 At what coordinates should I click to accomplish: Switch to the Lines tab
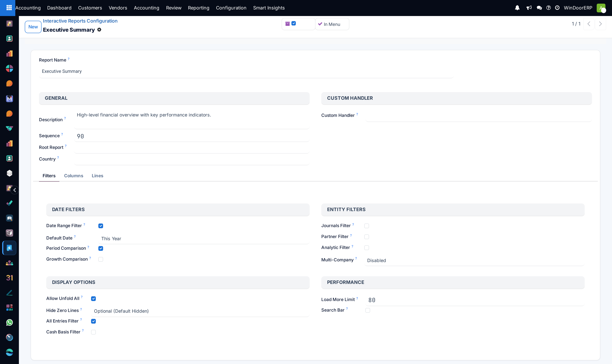97,176
